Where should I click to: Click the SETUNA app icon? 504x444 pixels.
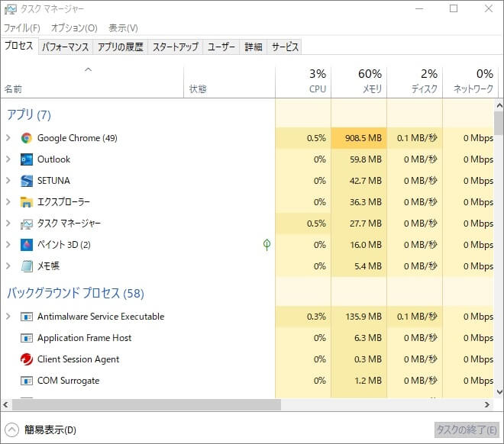tap(27, 181)
